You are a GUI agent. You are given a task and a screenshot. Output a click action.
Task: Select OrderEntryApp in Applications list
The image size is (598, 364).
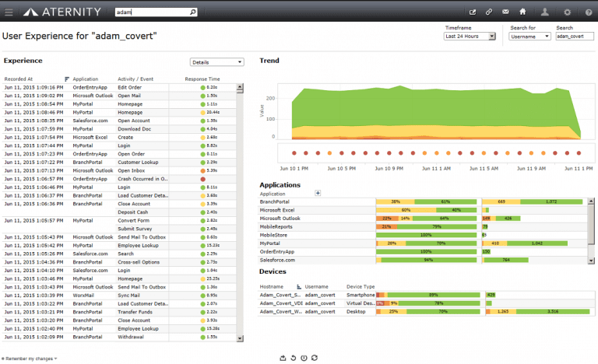pos(277,252)
